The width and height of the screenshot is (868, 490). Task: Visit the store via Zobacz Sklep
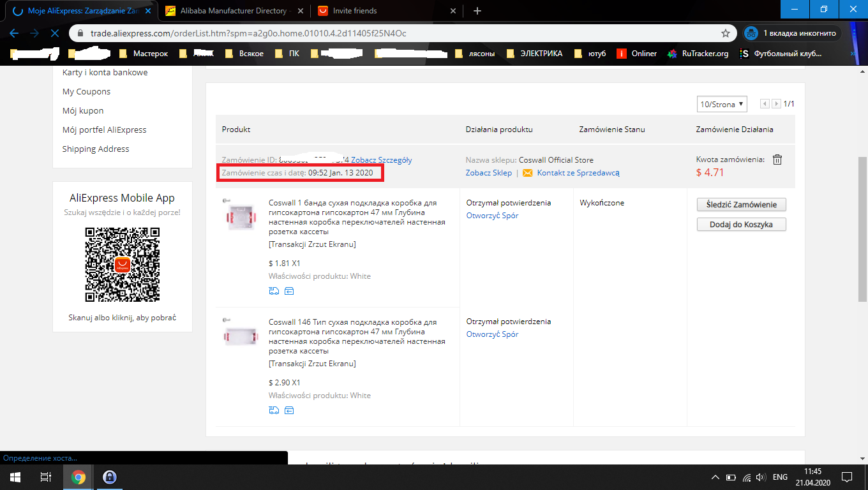(489, 173)
